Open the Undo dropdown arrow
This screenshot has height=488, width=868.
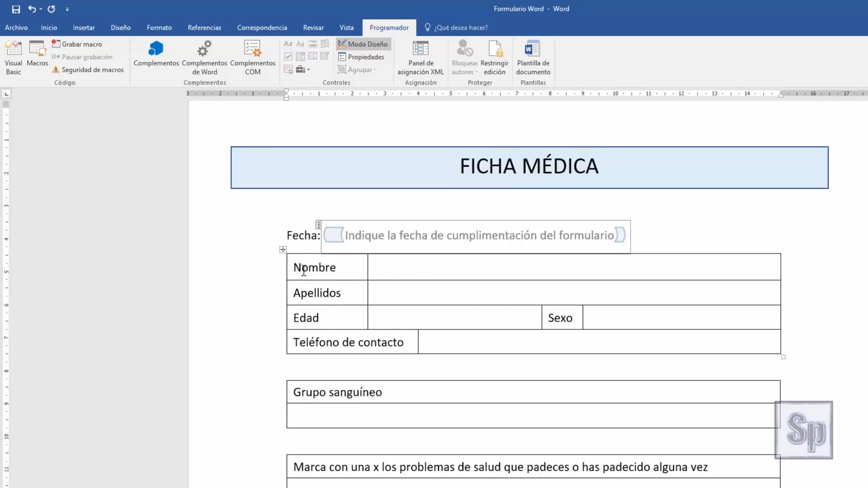[x=41, y=9]
